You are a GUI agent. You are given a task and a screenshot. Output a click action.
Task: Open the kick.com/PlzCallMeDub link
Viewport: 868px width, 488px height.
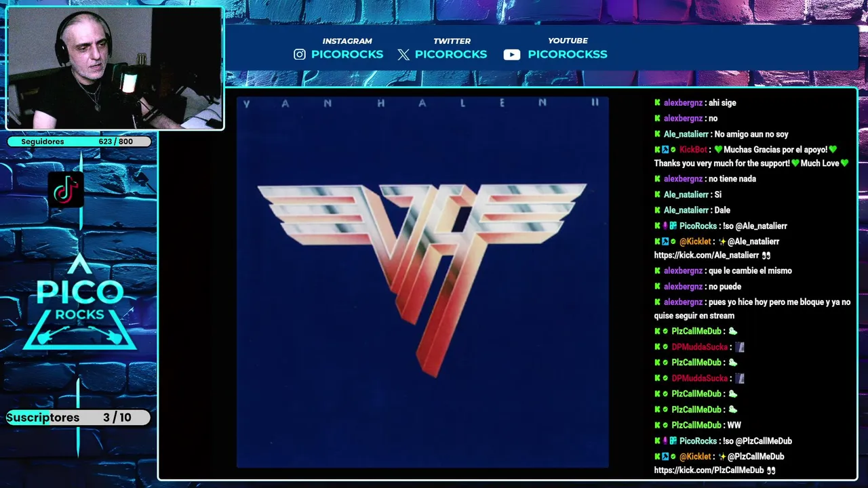tap(709, 470)
